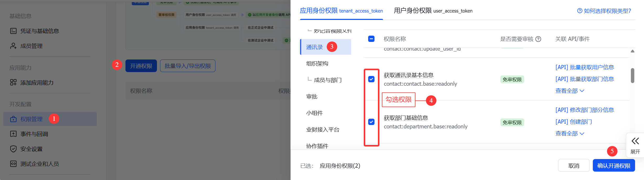Screen dimensions: 644x180
Task: Open the 如何选择权限类型 help link
Action: [x=604, y=11]
